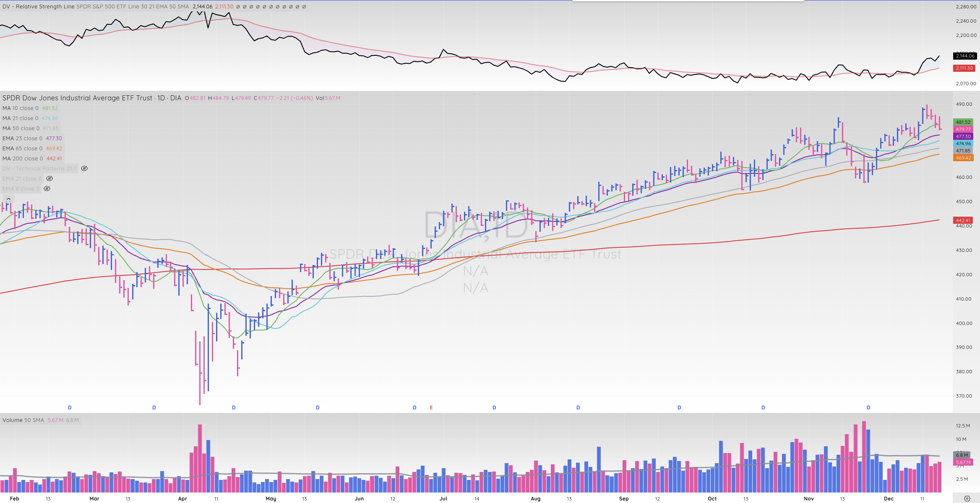The width and height of the screenshot is (980, 503).
Task: Click the Volume 50 SMA legend label
Action: point(23,420)
